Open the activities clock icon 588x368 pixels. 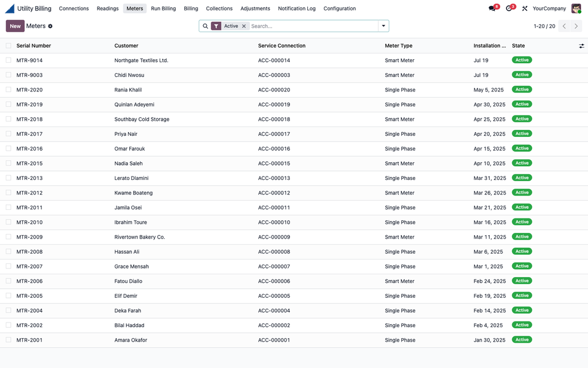[x=509, y=8]
